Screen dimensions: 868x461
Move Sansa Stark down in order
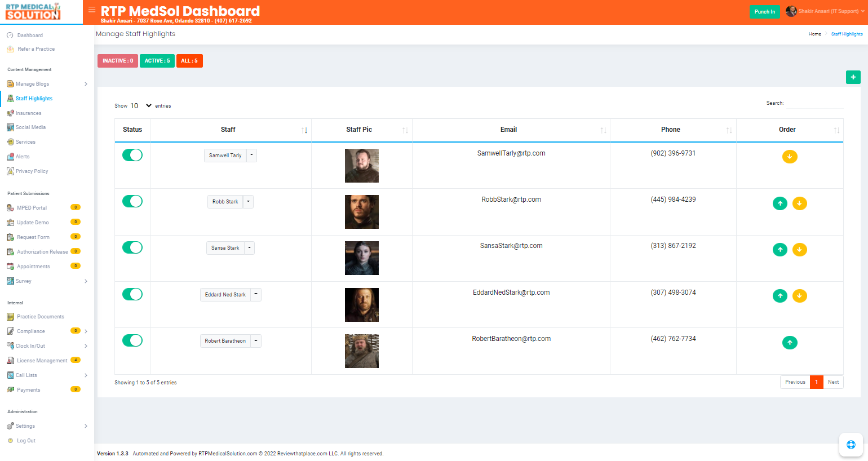coord(800,250)
